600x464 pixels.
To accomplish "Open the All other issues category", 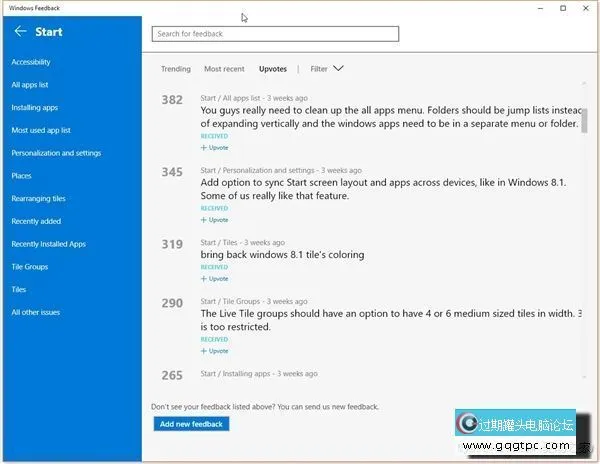I will (x=36, y=312).
